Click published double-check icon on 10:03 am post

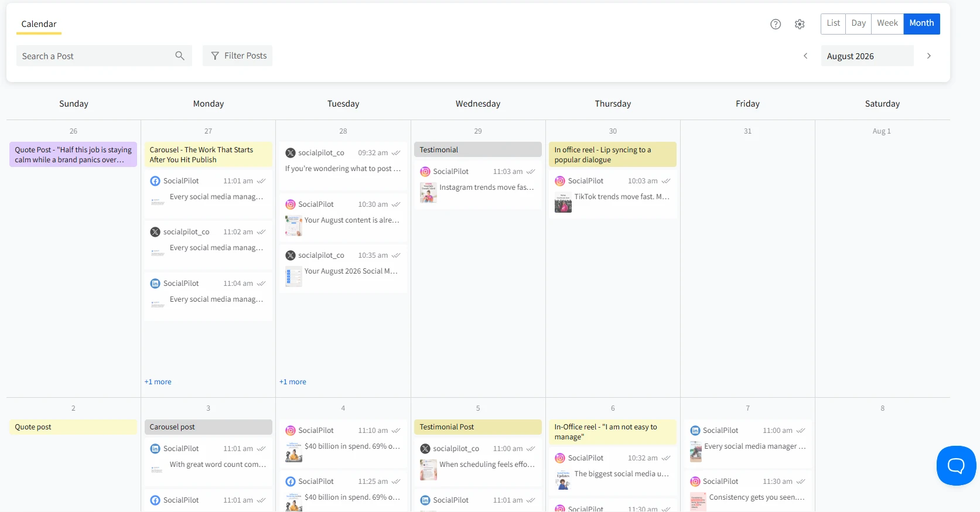666,181
